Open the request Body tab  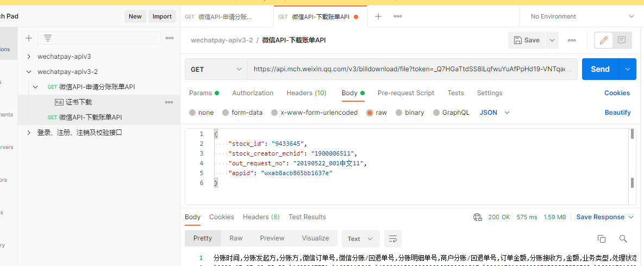point(353,93)
